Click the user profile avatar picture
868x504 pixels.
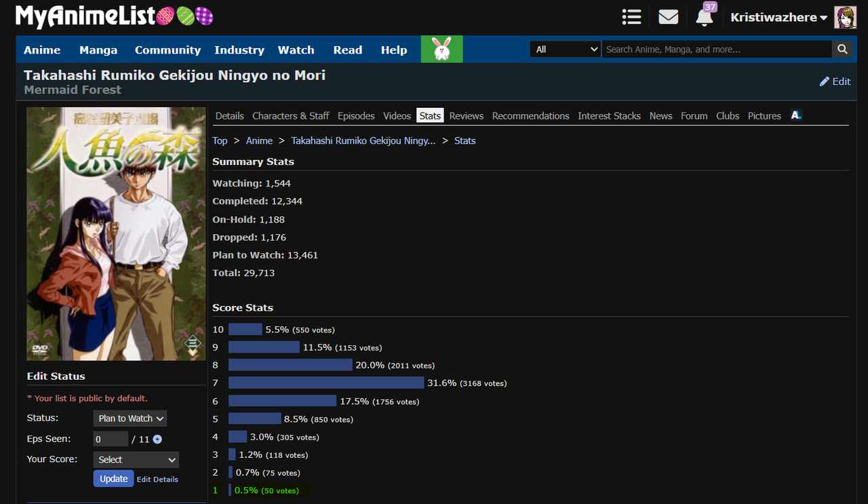click(845, 18)
